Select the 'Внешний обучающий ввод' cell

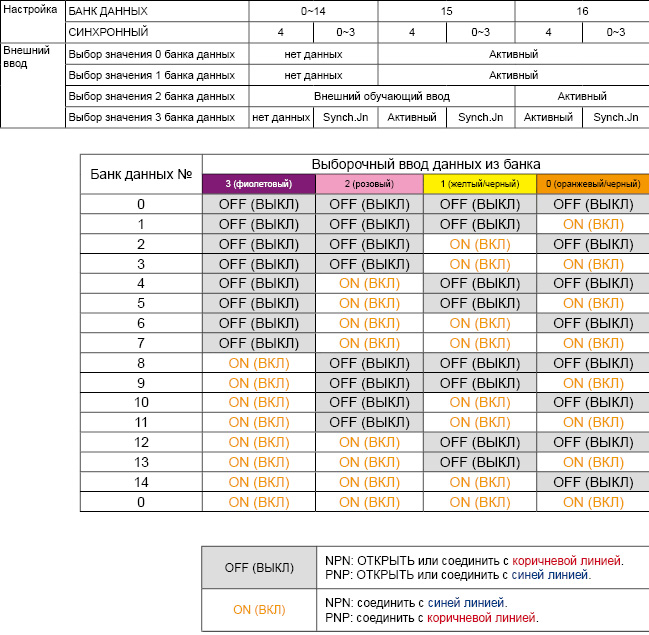382,96
